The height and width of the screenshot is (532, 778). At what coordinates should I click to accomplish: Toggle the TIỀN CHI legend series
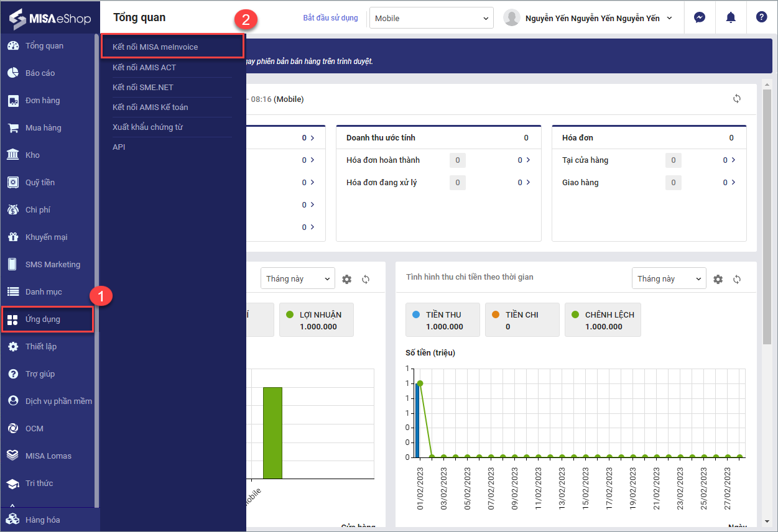[521, 320]
